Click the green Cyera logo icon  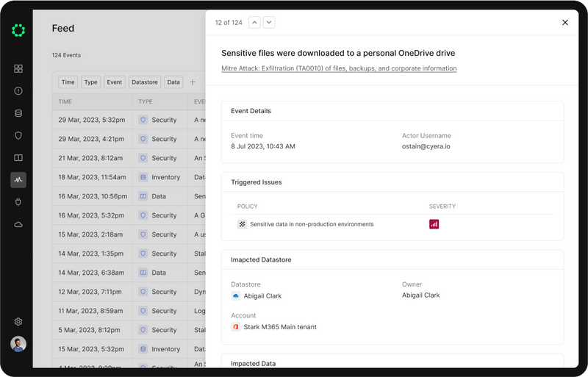(x=18, y=30)
